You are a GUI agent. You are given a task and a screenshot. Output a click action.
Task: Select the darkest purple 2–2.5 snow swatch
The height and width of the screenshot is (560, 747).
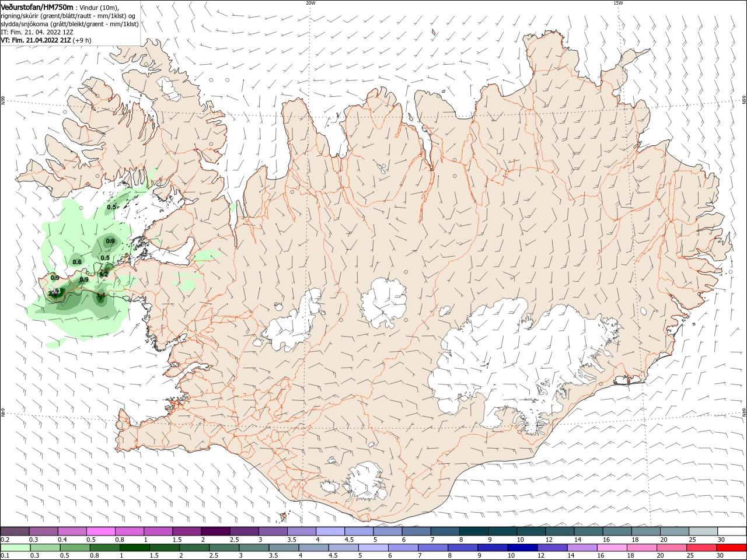tap(215, 531)
